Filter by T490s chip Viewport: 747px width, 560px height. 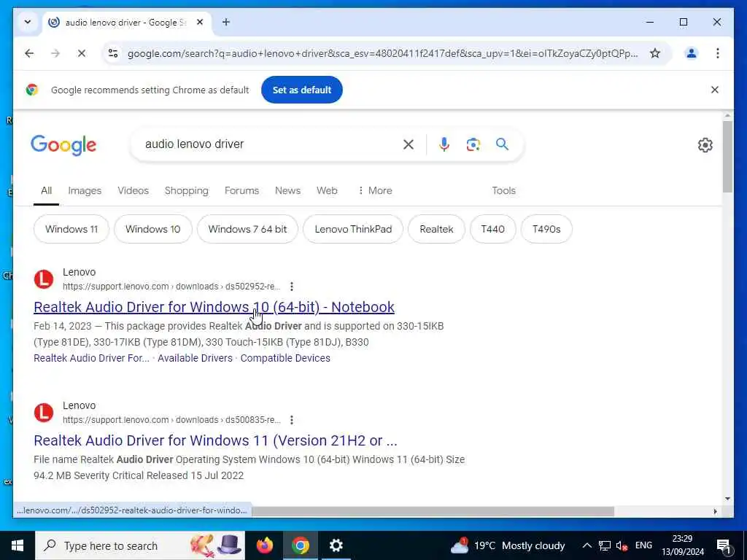tap(546, 229)
